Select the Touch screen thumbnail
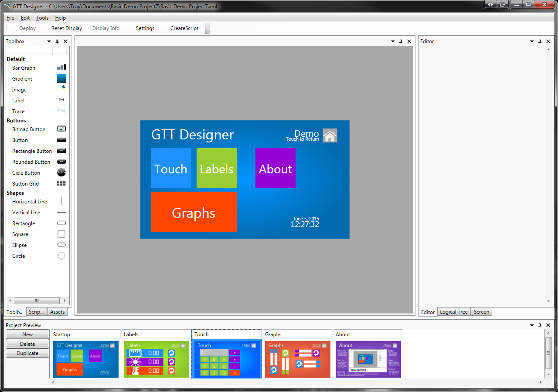The height and width of the screenshot is (392, 558). [227, 359]
